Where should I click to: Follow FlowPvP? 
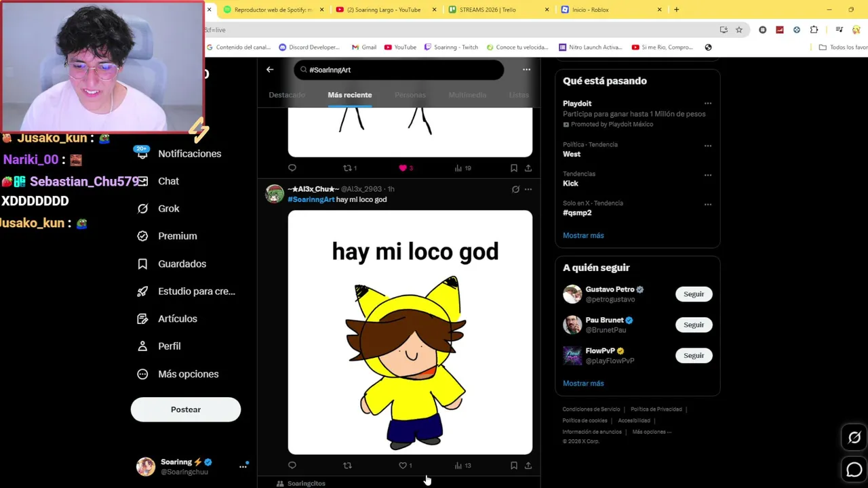[x=694, y=355]
